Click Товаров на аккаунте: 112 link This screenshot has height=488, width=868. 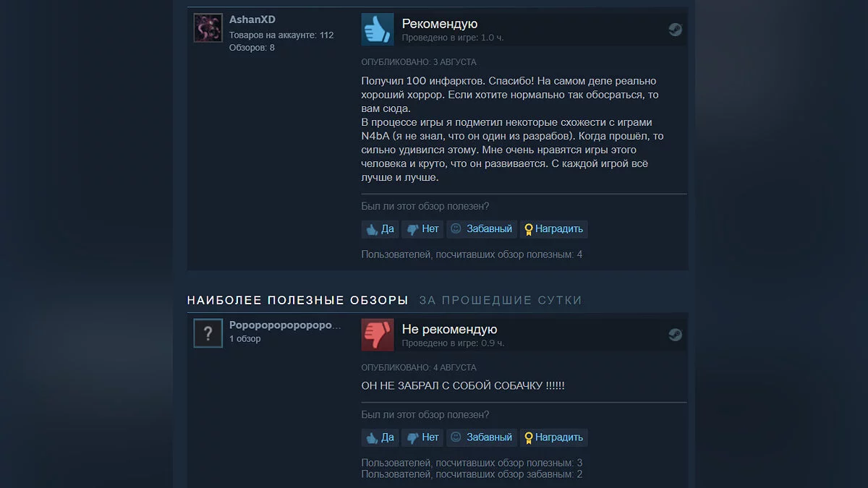click(281, 35)
